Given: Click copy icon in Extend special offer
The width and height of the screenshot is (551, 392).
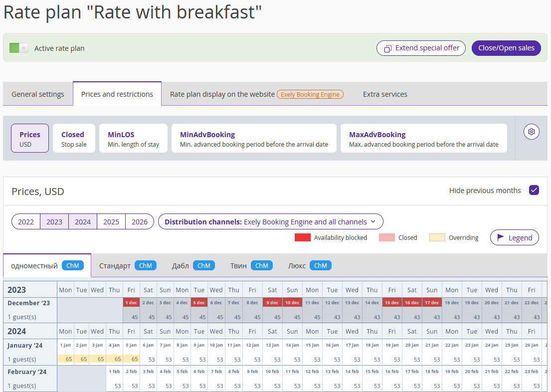Looking at the screenshot, I should pyautogui.click(x=387, y=48).
